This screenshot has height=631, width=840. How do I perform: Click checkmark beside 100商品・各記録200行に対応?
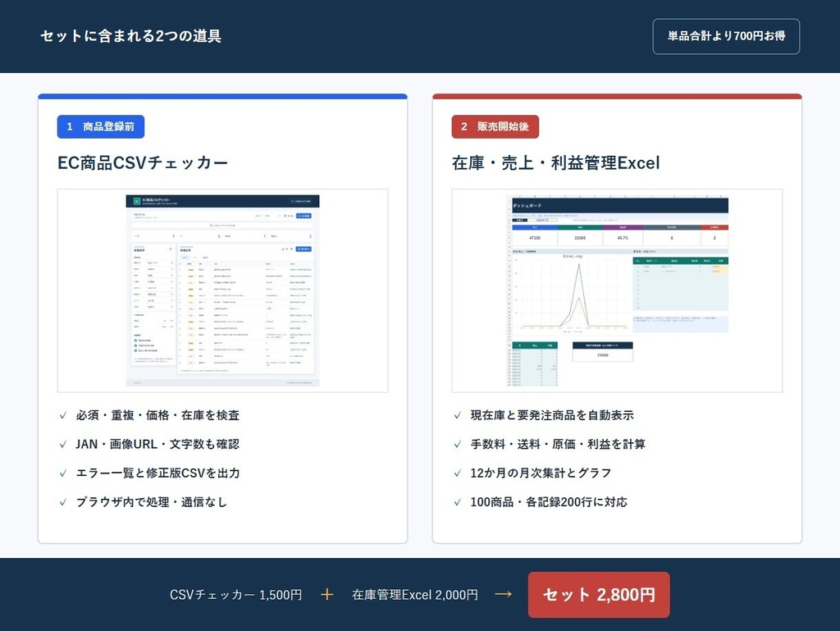tap(458, 502)
